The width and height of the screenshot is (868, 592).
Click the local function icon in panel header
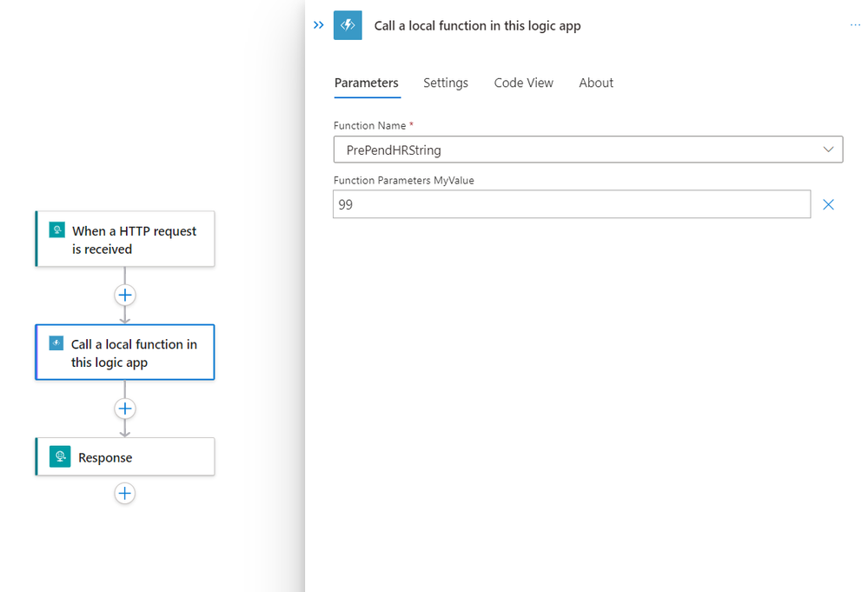(x=348, y=25)
